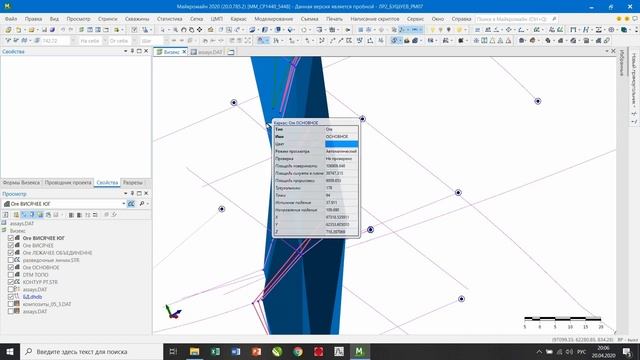The image size is (640, 360).
Task: Open Excel from the taskbar
Action: pyautogui.click(x=215, y=351)
